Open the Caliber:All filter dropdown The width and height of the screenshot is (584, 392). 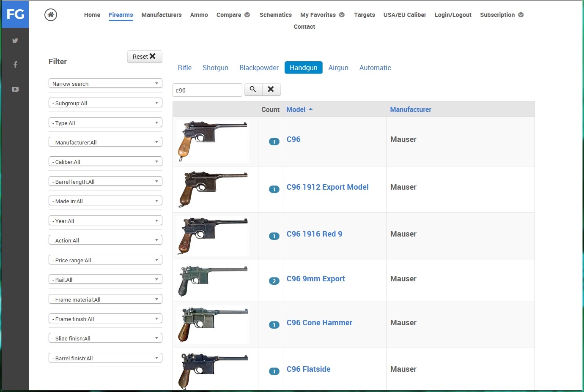105,162
